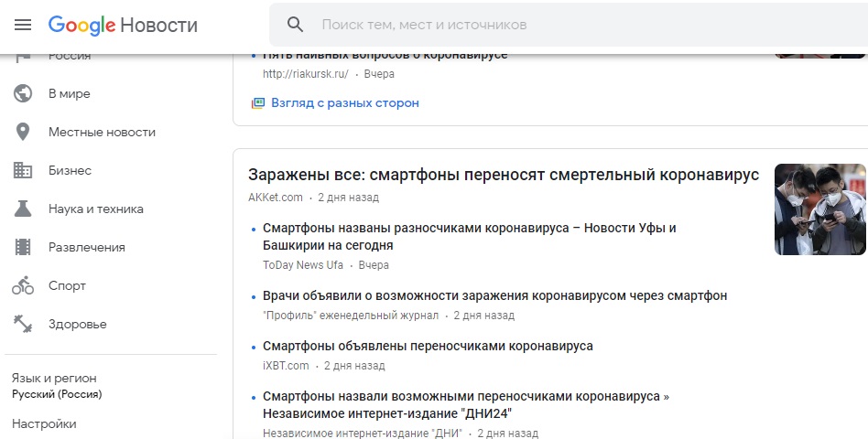
Task: Click the Взгляд с разных сторон link
Action: (345, 102)
